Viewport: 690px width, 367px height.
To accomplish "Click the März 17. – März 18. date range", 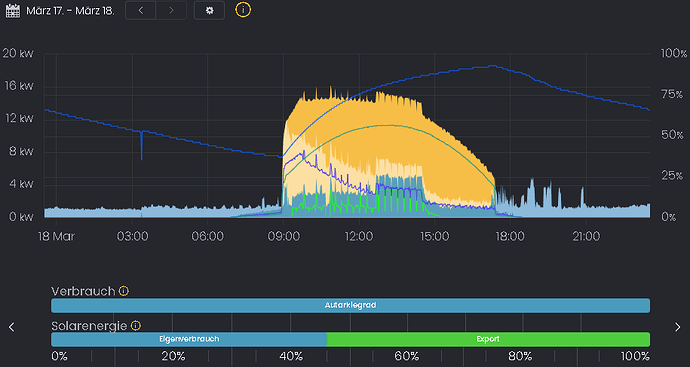I will [70, 11].
